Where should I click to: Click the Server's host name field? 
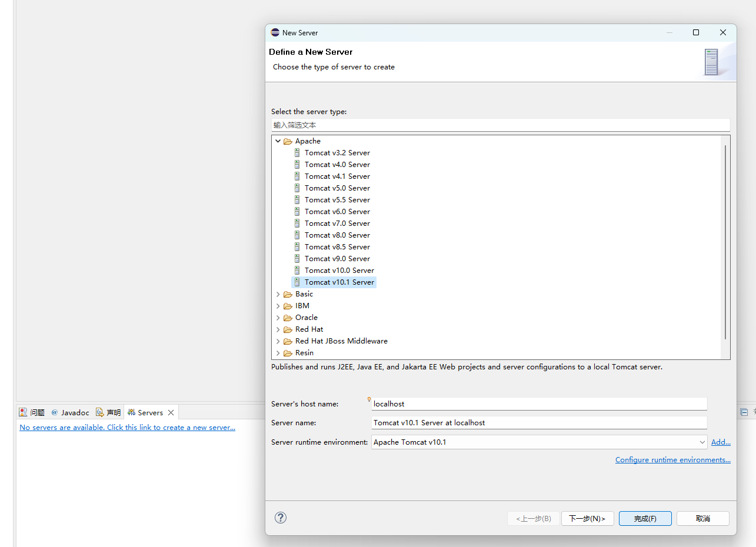tap(539, 403)
